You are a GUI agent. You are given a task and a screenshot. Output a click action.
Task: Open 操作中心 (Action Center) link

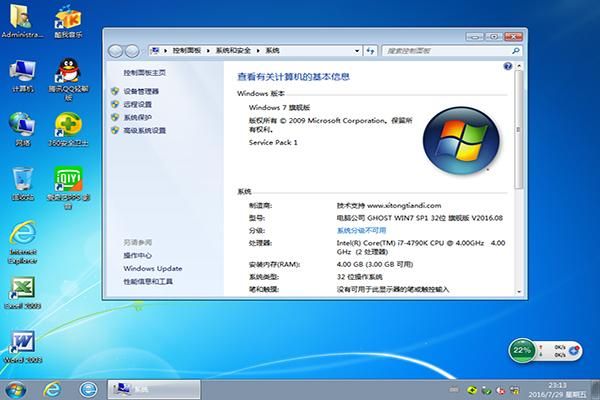tap(138, 255)
